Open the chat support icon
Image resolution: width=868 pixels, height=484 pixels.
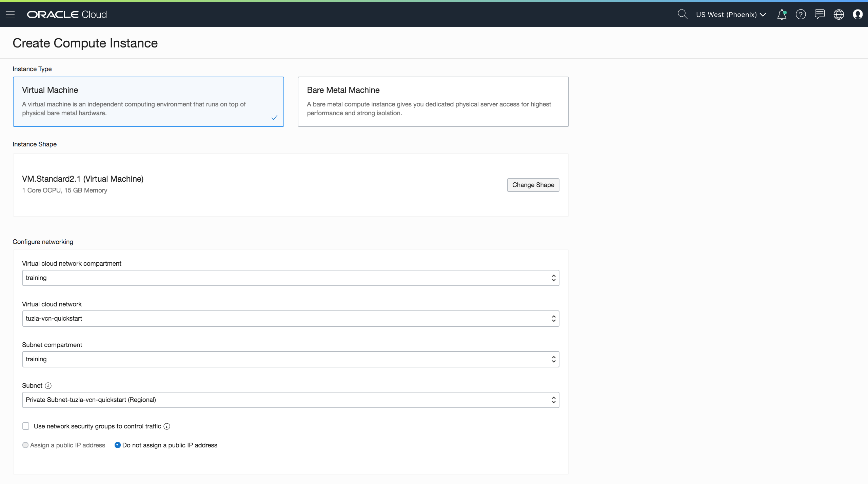[820, 14]
